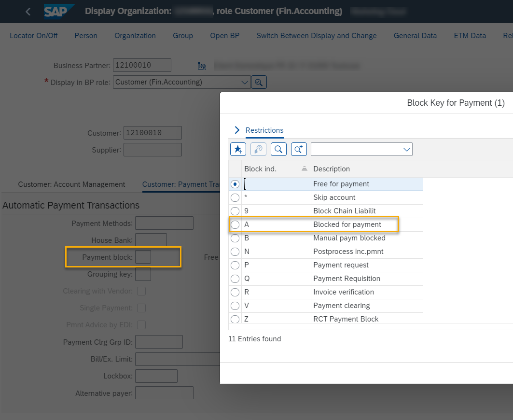The height and width of the screenshot is (420, 513).
Task: Open the dialog toolbar dropdown list
Action: [x=407, y=150]
